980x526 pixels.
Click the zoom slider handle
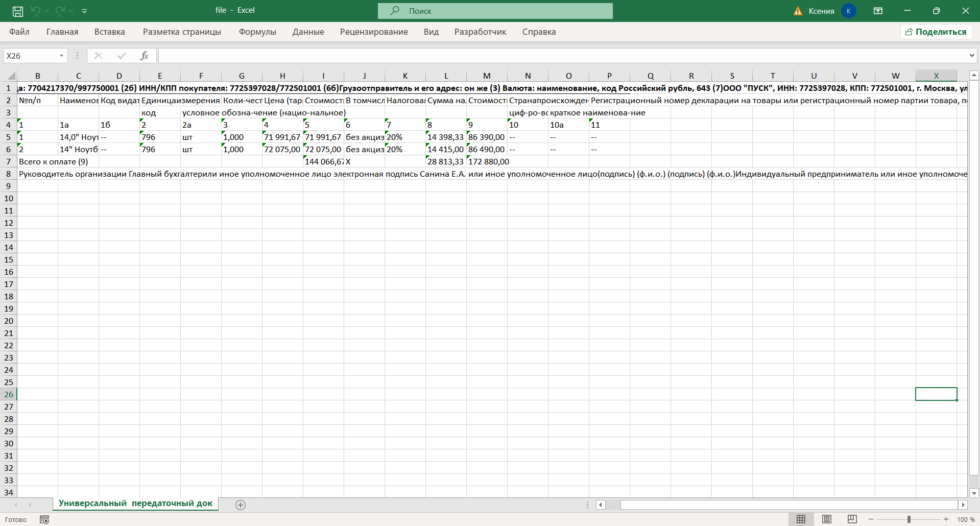click(909, 519)
